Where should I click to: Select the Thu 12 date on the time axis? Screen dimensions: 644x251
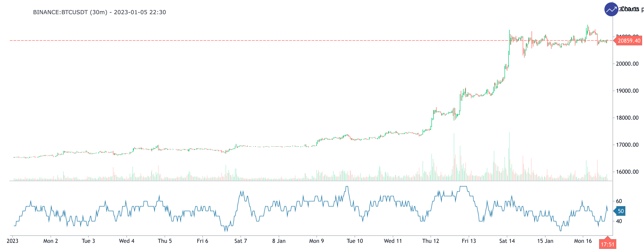(430, 241)
